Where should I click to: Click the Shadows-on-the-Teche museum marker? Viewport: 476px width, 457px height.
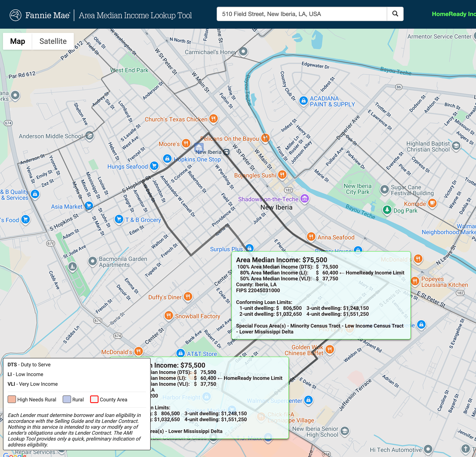click(304, 199)
